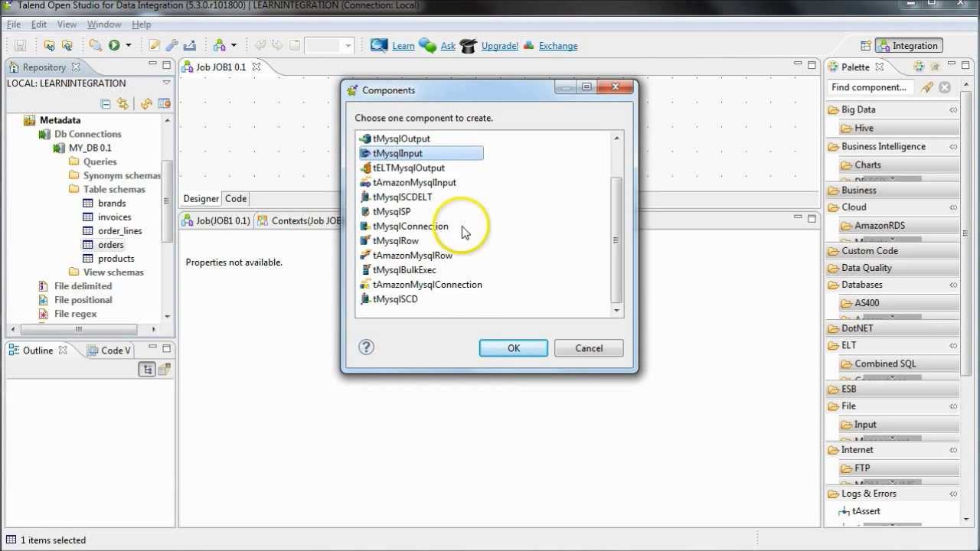Click the search magnifier toolbar icon
This screenshot has width=980, height=551.
click(x=95, y=46)
